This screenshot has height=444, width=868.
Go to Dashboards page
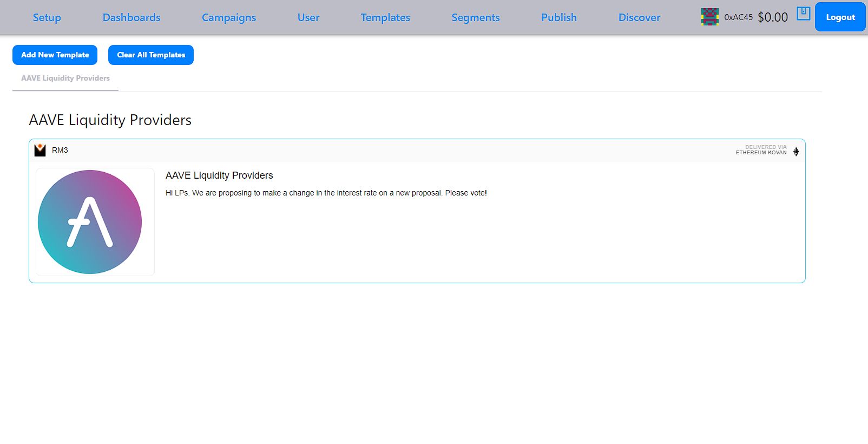131,17
